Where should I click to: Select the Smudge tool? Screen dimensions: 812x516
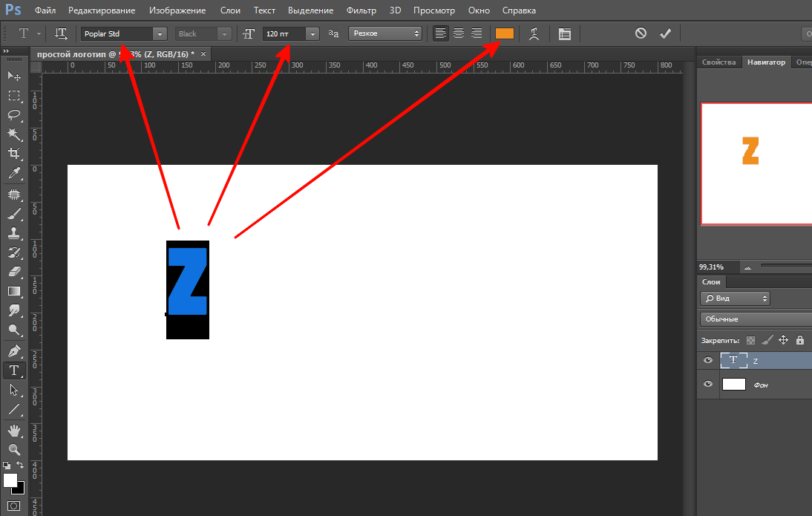(x=14, y=310)
